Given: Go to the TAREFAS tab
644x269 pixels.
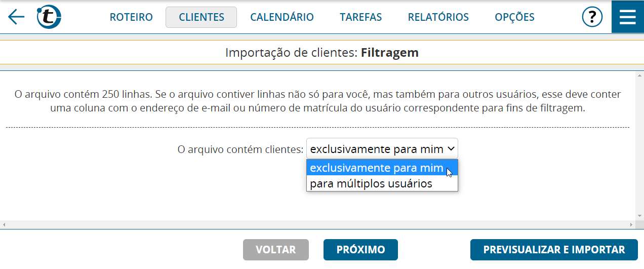Looking at the screenshot, I should [x=361, y=17].
